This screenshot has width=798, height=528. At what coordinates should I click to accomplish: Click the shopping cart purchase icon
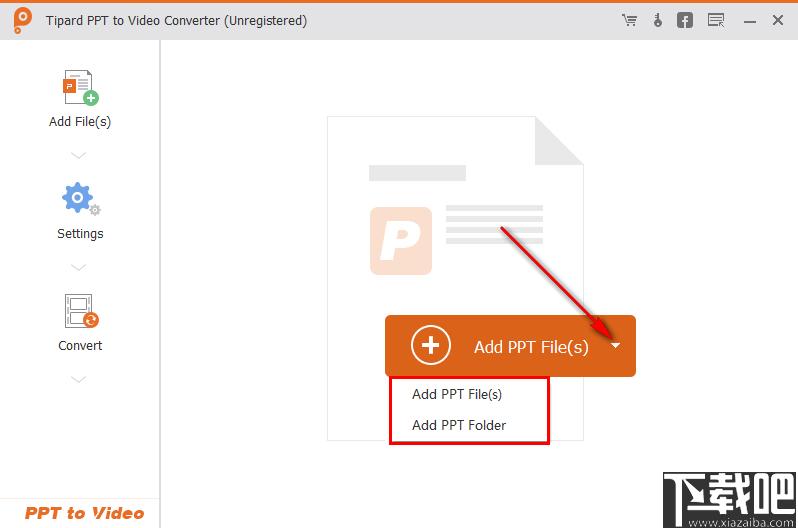click(x=630, y=20)
